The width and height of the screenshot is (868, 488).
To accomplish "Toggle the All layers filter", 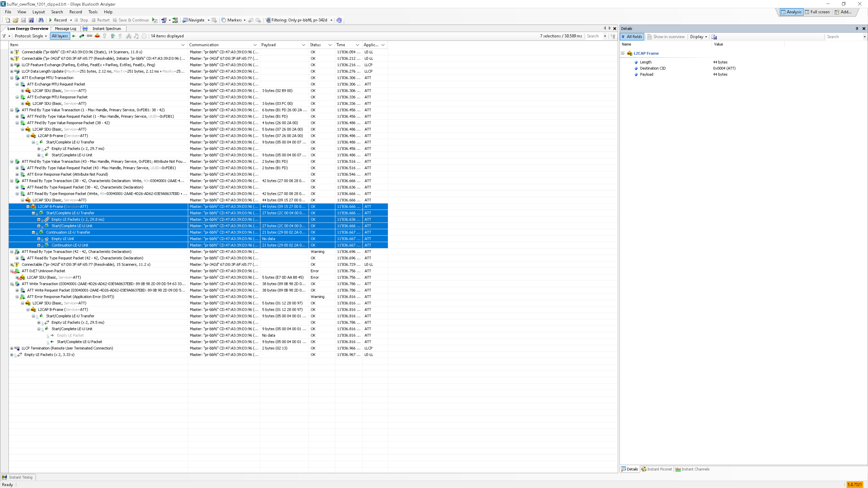I will (59, 36).
